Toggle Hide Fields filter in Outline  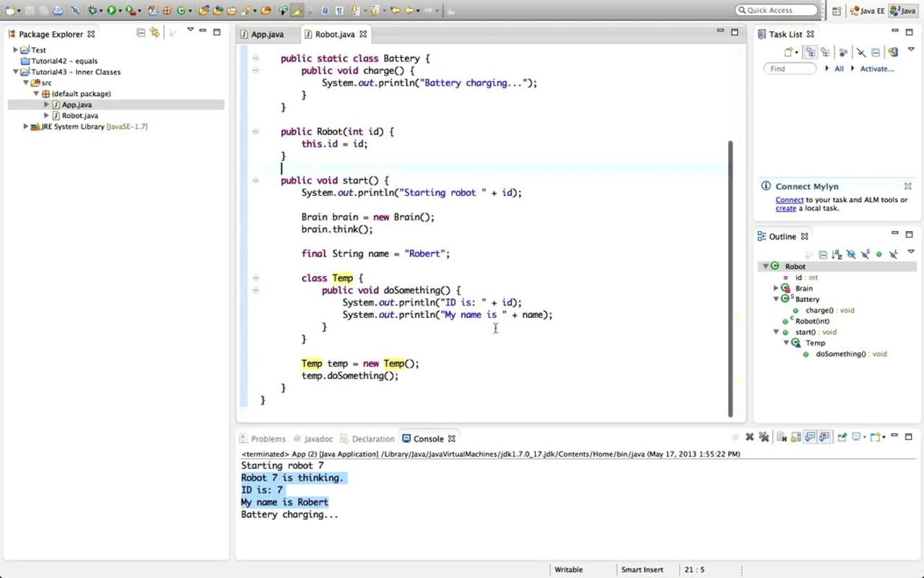(x=850, y=254)
